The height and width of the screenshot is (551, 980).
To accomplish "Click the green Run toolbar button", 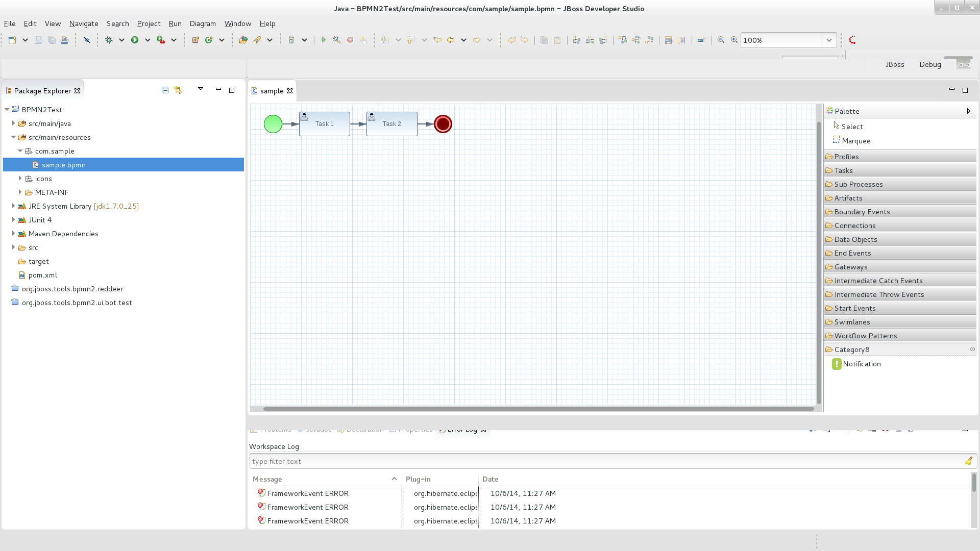I will pos(135,40).
